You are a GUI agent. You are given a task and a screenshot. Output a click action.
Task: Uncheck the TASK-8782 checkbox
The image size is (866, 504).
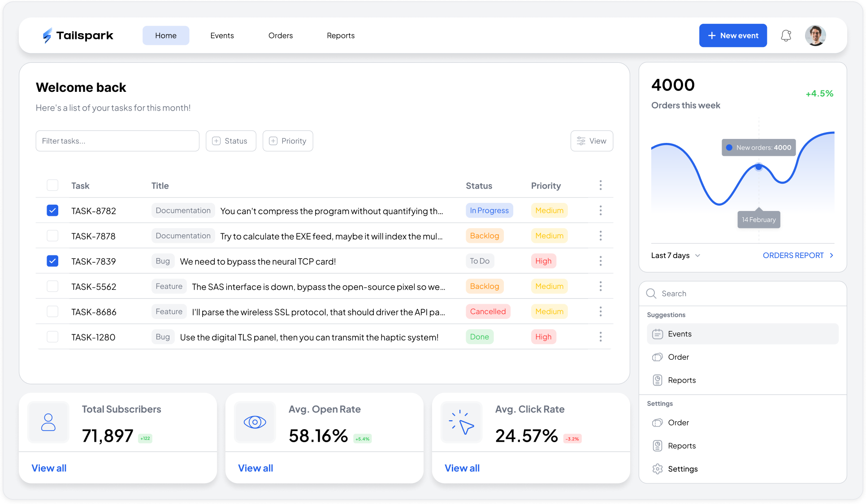click(x=52, y=210)
